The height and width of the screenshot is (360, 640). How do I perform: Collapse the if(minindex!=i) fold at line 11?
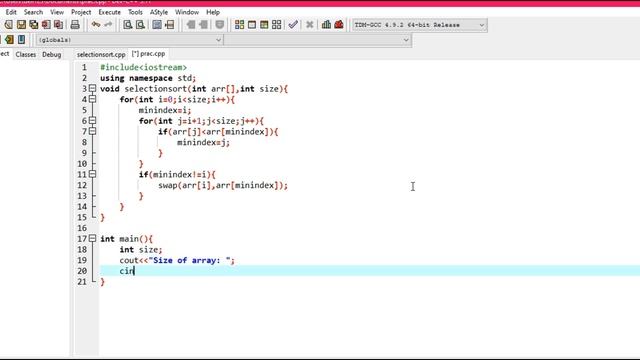coord(93,174)
